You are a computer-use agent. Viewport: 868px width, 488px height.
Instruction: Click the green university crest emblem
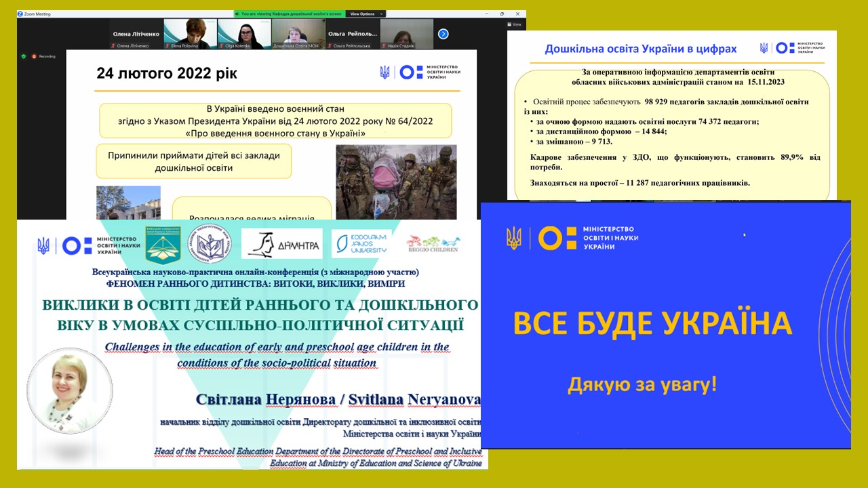[x=163, y=245]
